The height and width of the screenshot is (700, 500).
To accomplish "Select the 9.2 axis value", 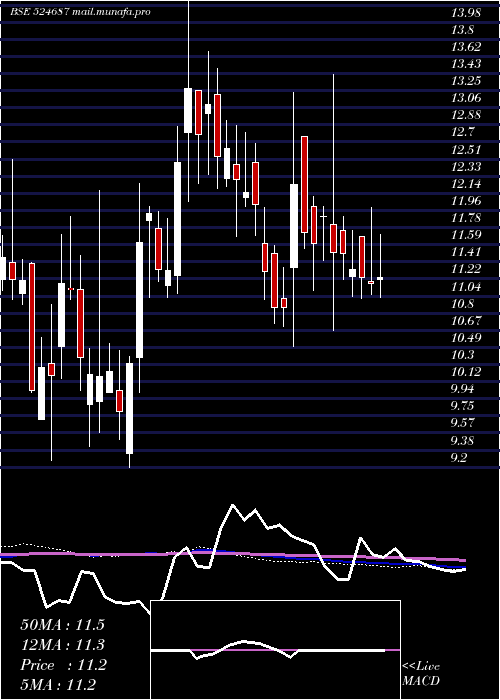I will point(459,458).
